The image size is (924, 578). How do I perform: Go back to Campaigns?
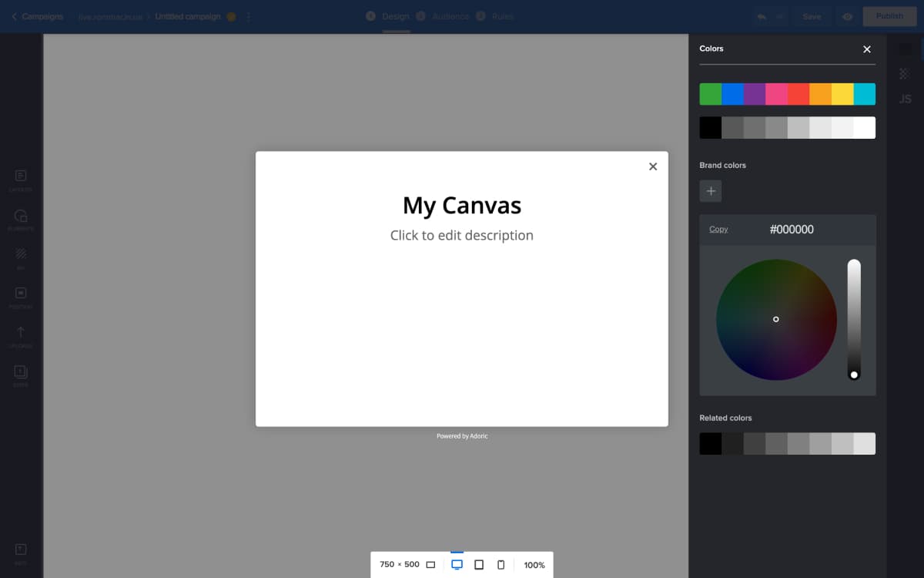[37, 16]
